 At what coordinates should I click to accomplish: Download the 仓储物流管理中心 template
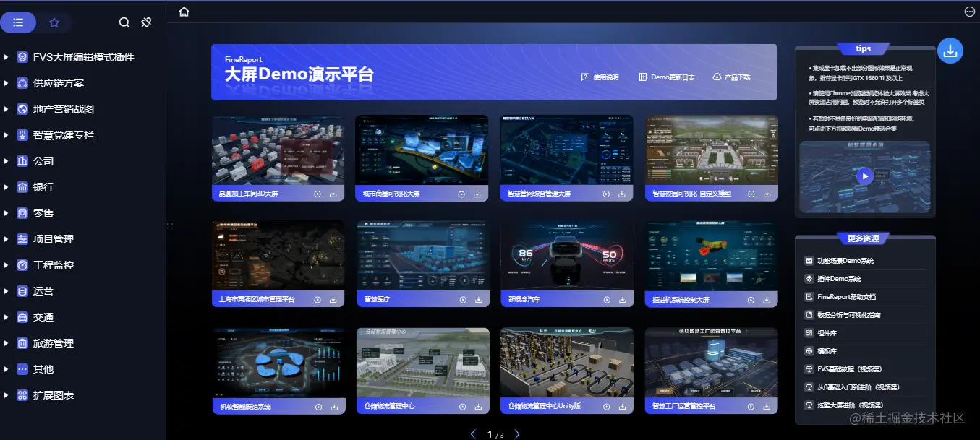click(478, 407)
